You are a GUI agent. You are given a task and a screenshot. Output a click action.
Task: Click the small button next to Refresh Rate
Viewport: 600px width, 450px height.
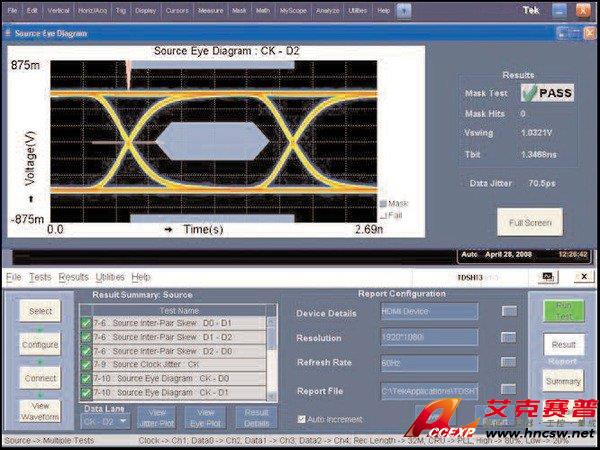510,364
